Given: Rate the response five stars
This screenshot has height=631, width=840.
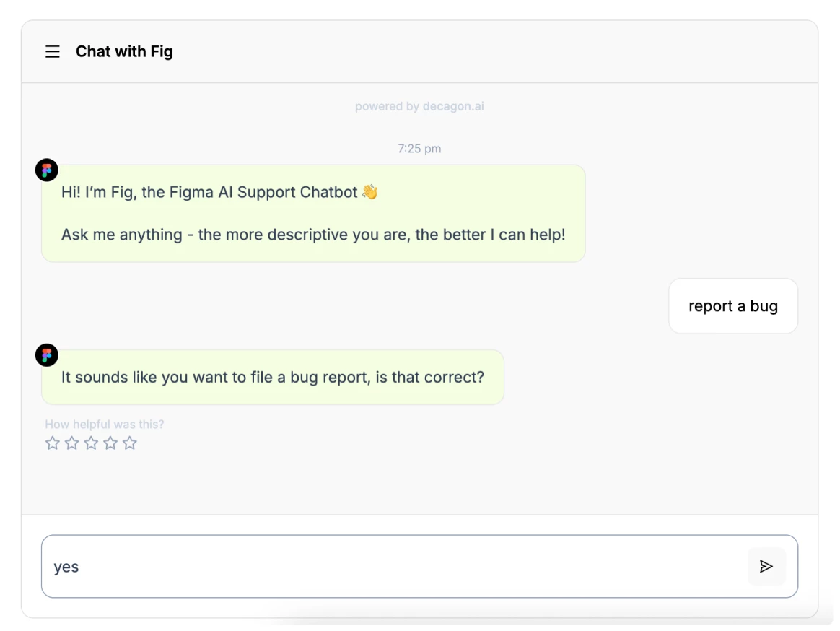Looking at the screenshot, I should click(130, 443).
